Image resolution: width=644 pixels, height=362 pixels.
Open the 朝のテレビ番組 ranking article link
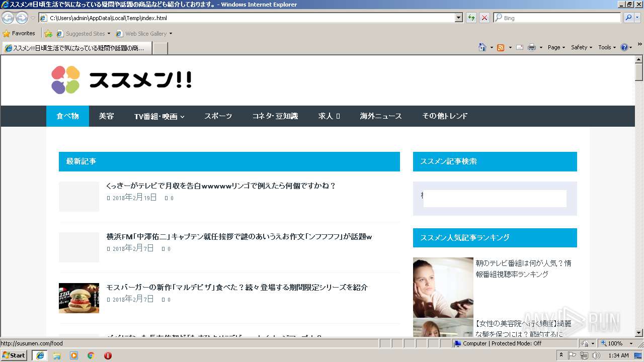pyautogui.click(x=524, y=268)
